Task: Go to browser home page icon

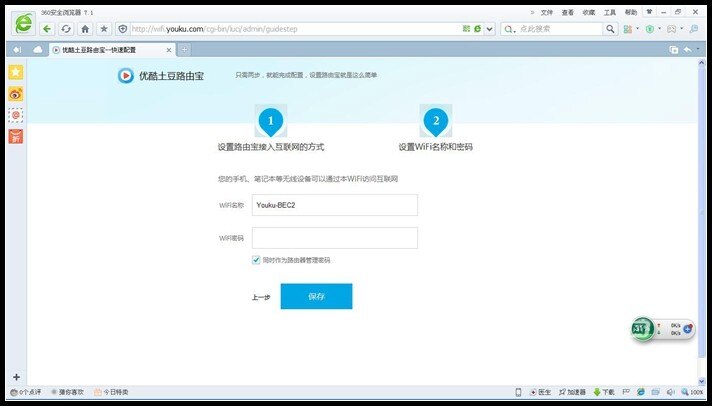Action: click(x=85, y=29)
